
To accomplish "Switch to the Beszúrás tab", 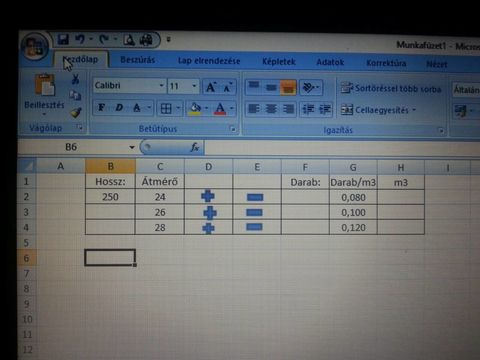I will pyautogui.click(x=138, y=60).
